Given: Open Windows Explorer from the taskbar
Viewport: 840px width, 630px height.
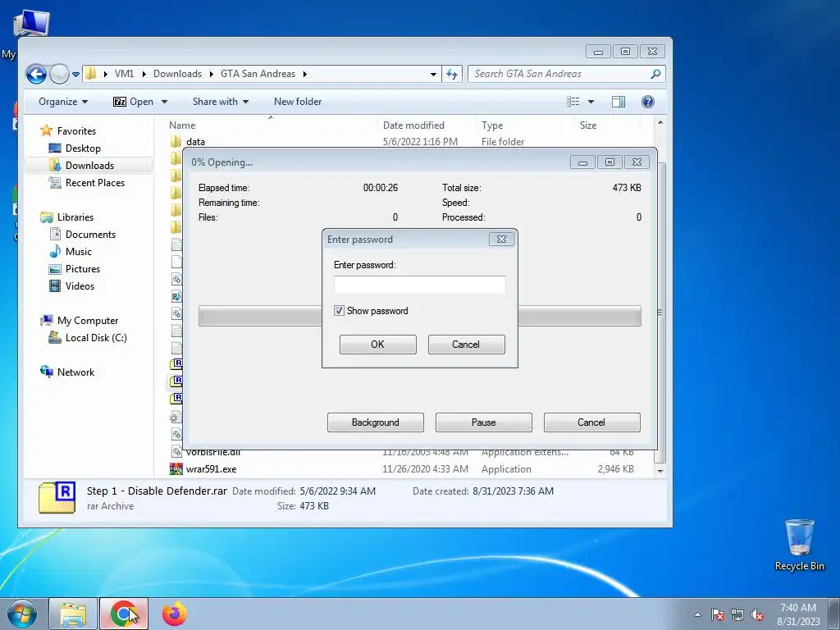Looking at the screenshot, I should (x=73, y=614).
